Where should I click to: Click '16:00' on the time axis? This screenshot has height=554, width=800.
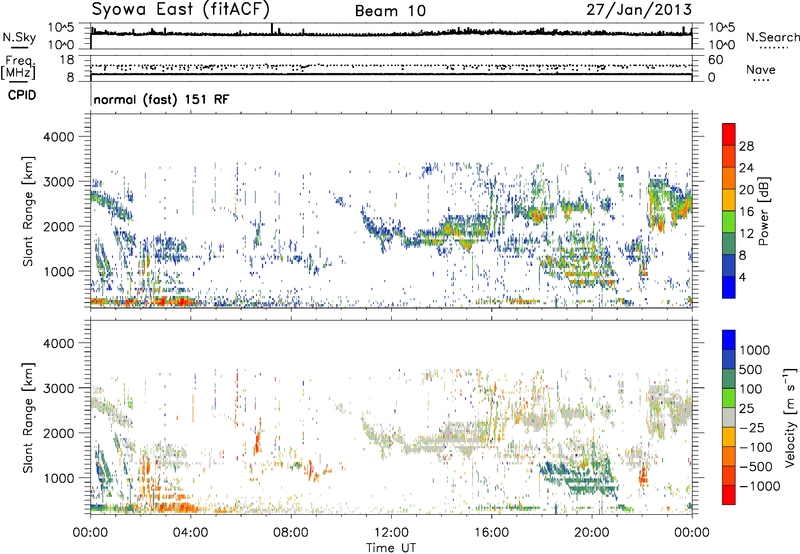[491, 533]
